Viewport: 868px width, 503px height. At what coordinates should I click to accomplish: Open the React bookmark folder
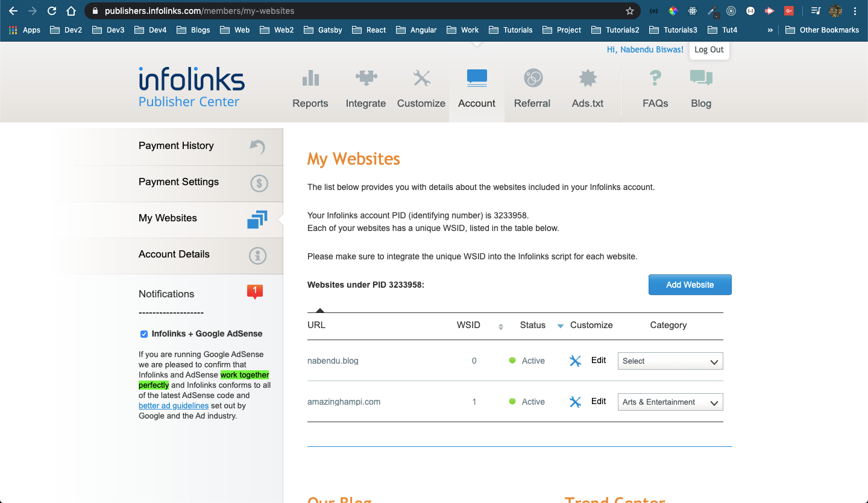[x=369, y=30]
